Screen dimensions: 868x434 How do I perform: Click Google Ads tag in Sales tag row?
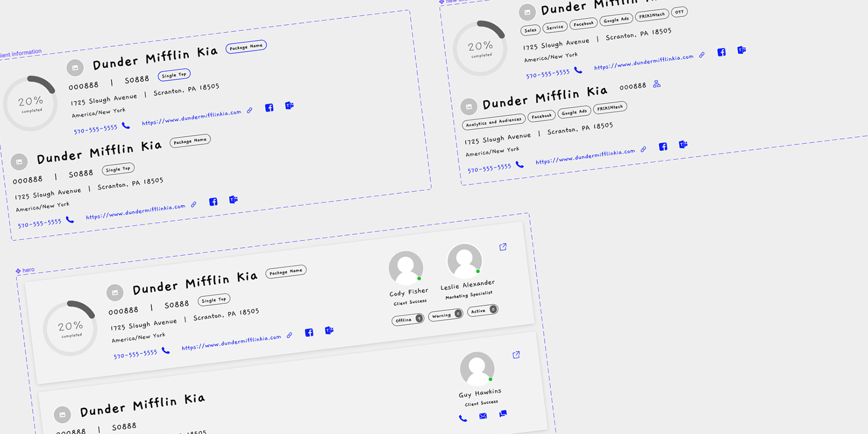click(x=616, y=20)
